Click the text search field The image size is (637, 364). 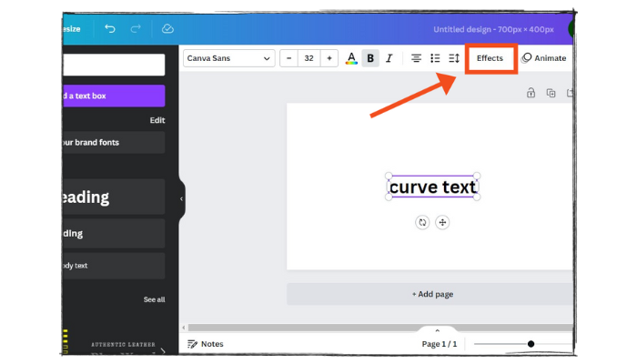(114, 65)
